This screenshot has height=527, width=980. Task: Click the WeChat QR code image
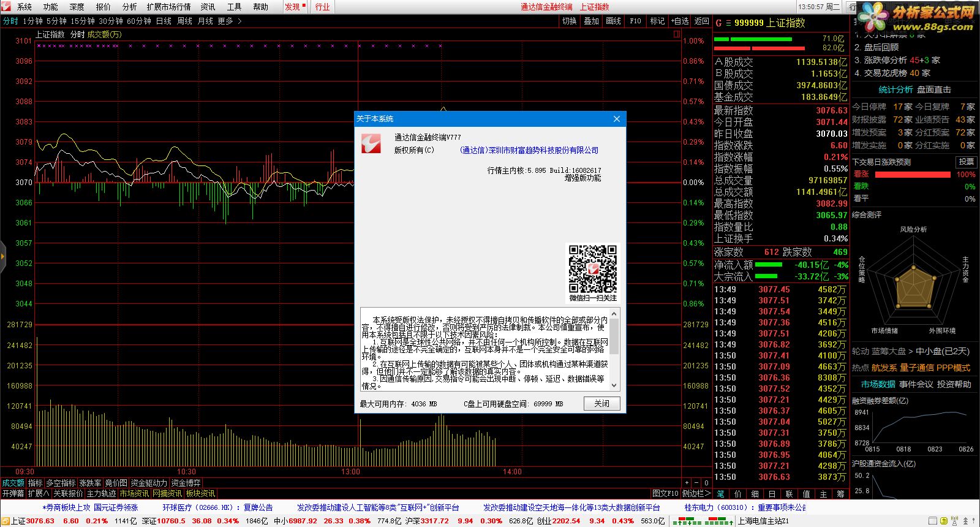click(x=592, y=269)
